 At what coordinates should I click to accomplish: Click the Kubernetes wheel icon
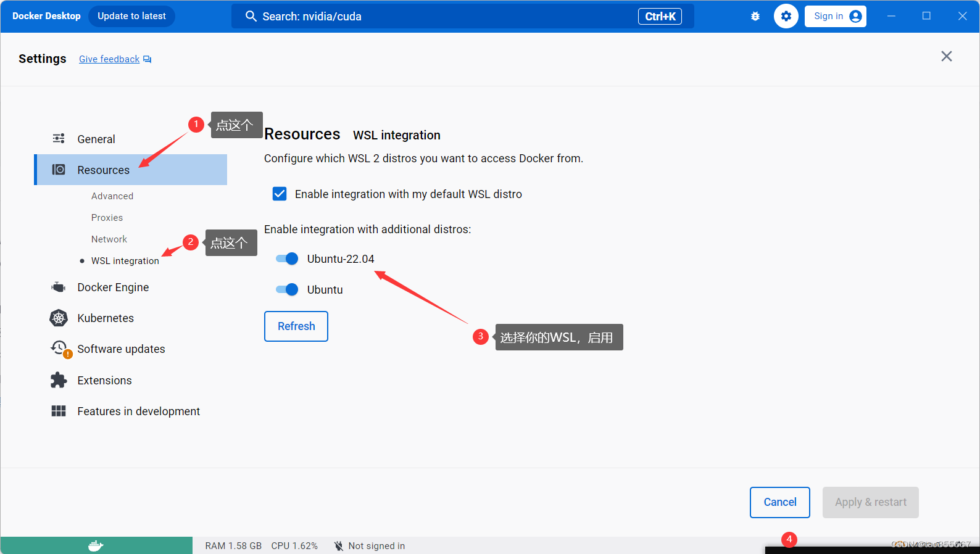[x=59, y=318]
